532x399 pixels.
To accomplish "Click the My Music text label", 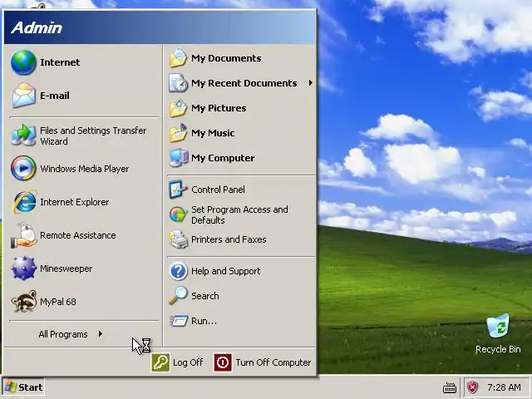I will click(x=213, y=133).
